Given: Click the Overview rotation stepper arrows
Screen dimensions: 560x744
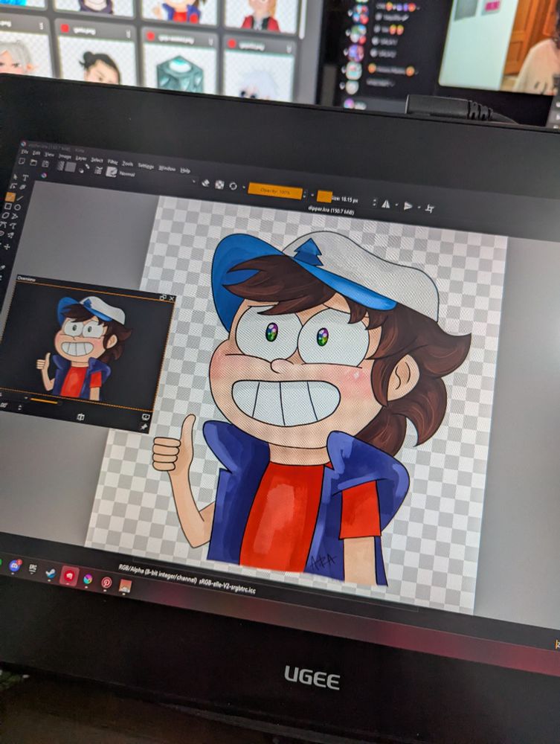Looking at the screenshot, I should coord(19,408).
